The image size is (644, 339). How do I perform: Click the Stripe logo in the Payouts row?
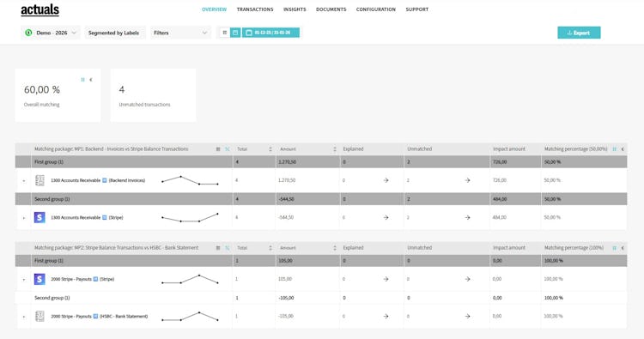click(x=39, y=279)
